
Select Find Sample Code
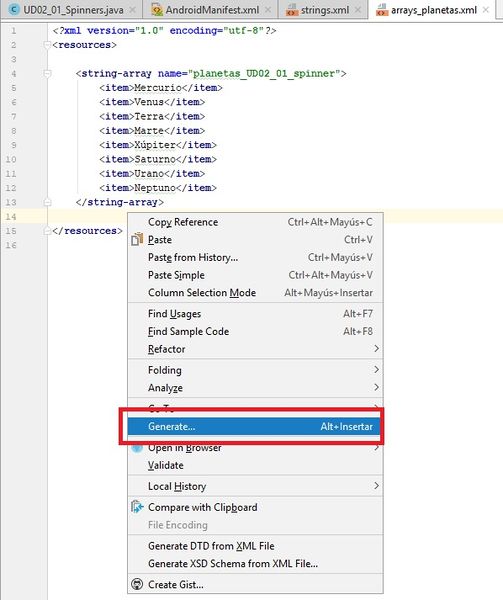tap(255, 331)
